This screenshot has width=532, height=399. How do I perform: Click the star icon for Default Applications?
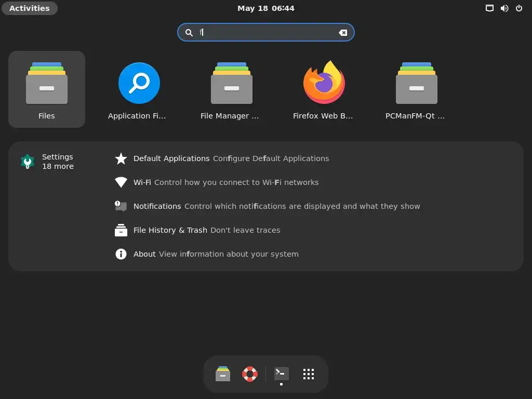(121, 158)
